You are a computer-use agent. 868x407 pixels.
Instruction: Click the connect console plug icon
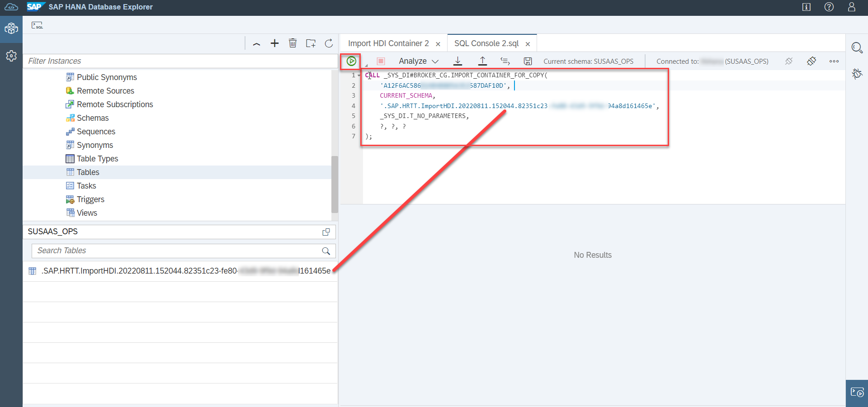(811, 61)
